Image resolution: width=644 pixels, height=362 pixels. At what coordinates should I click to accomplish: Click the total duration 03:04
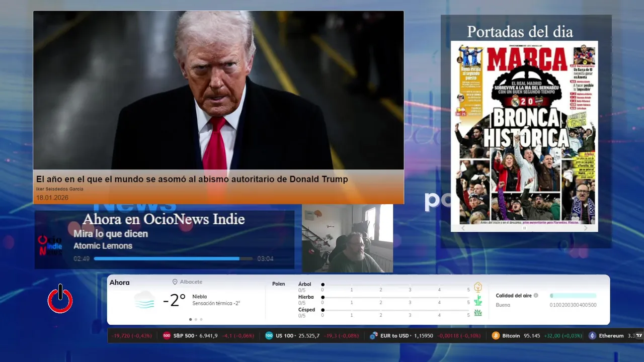[265, 258]
